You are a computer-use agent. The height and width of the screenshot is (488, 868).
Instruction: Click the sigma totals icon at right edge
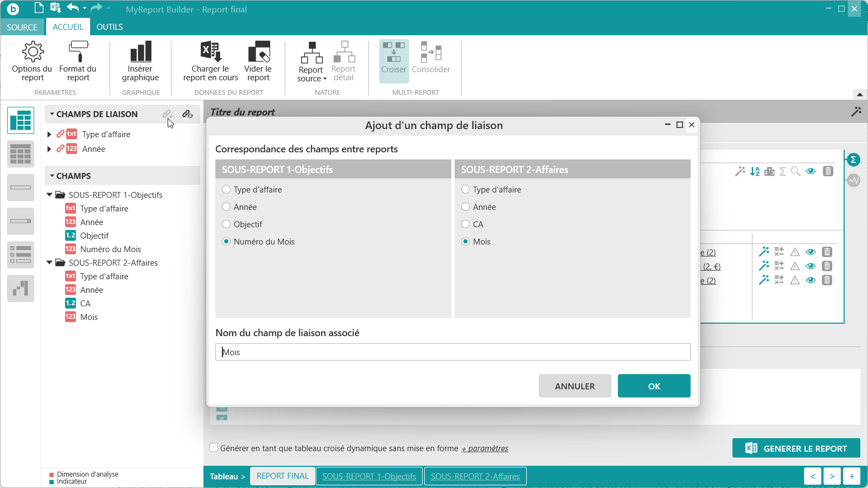pyautogui.click(x=853, y=159)
